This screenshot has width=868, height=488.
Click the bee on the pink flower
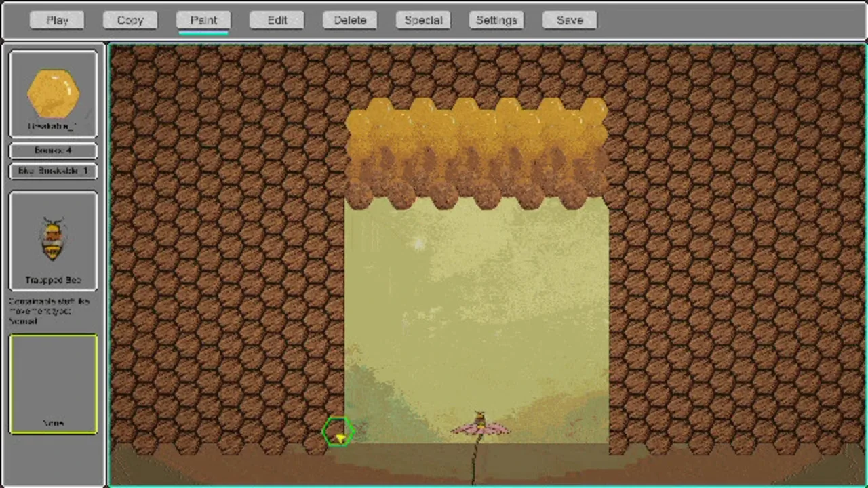point(479,420)
